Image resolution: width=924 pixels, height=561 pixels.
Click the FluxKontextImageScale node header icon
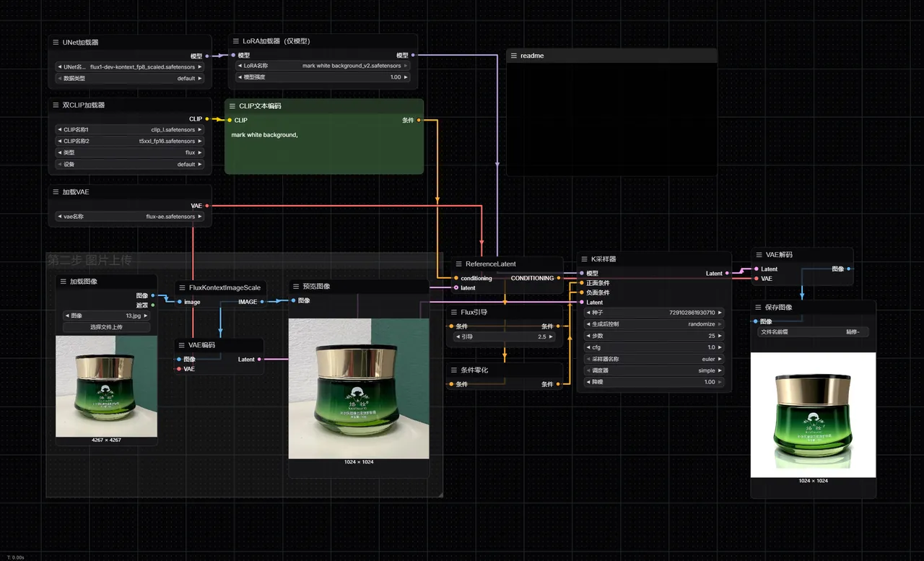[182, 287]
